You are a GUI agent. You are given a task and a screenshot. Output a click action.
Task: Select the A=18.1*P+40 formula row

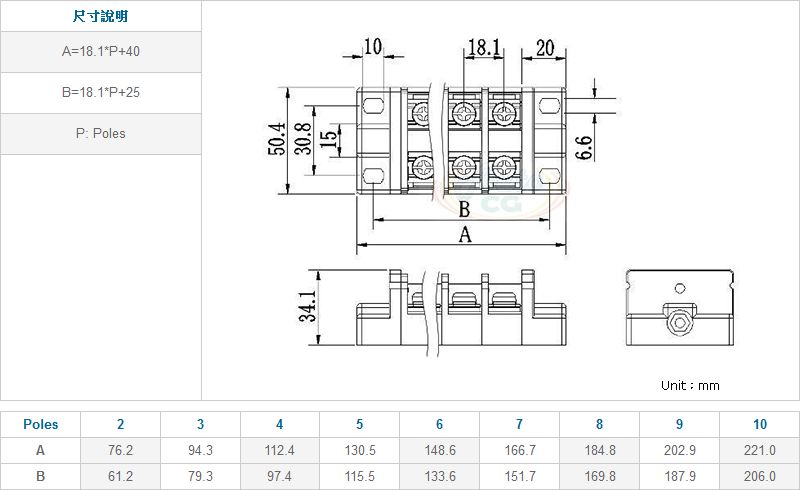point(100,51)
